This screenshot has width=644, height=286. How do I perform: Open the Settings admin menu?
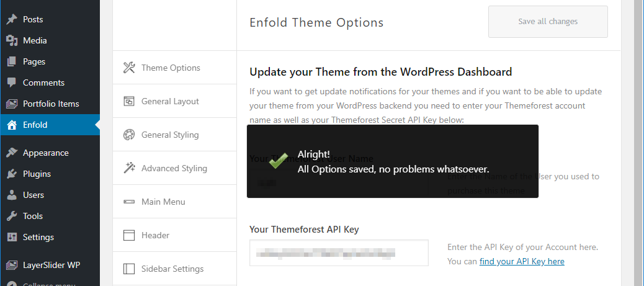[38, 237]
